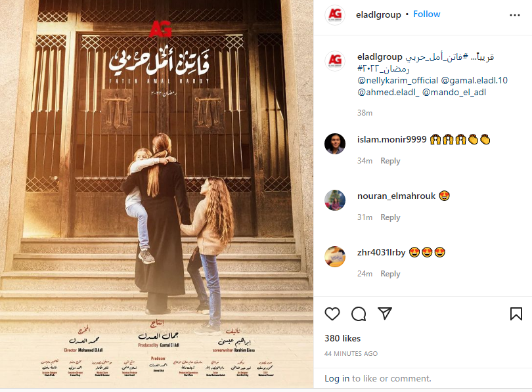View the 380 likes list
This screenshot has height=392, width=532.
pyautogui.click(x=342, y=338)
